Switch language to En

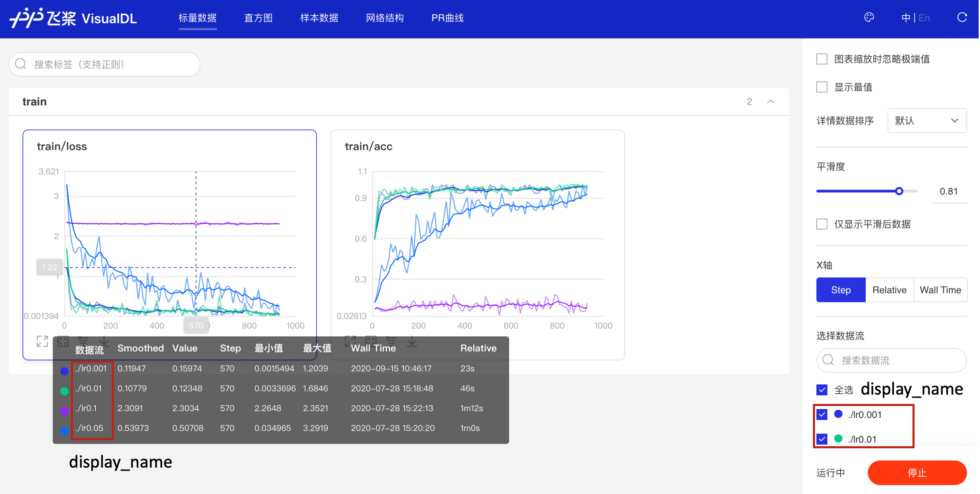pyautogui.click(x=924, y=18)
